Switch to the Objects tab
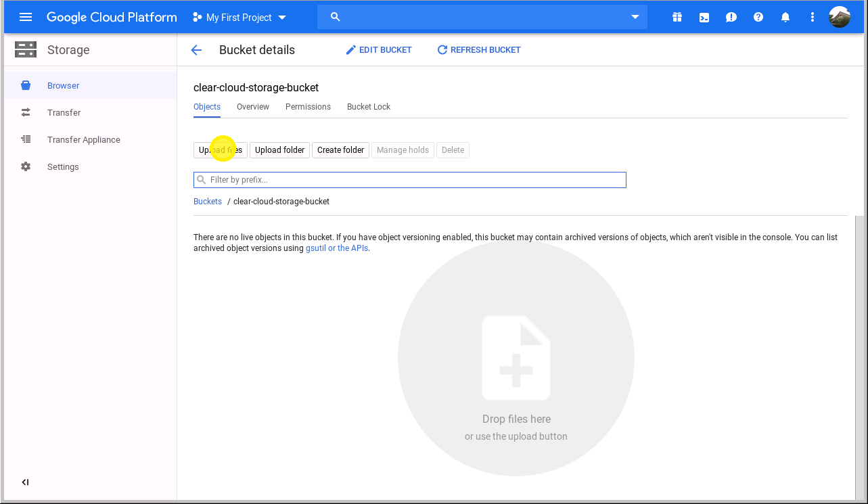The width and height of the screenshot is (868, 504). 207,107
